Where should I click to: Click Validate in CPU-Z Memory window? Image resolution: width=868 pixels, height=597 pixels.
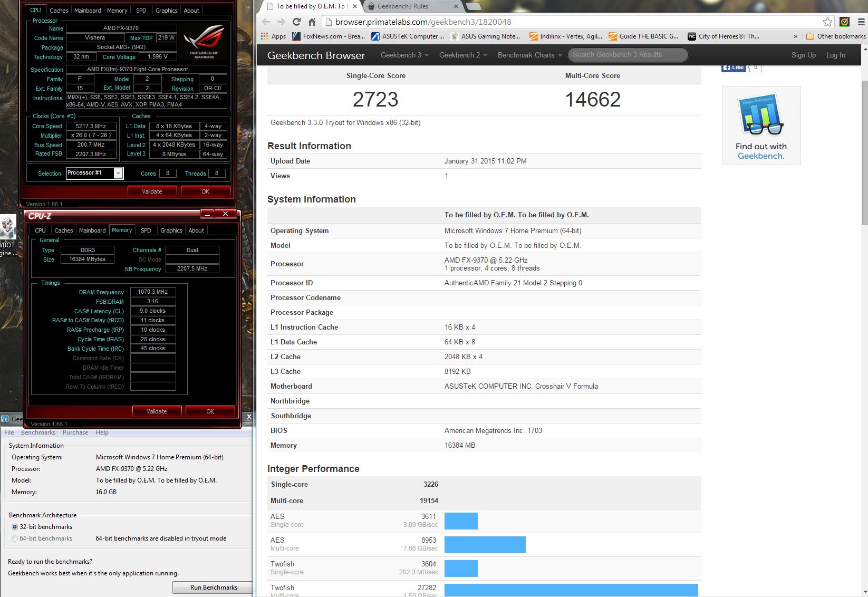(x=157, y=411)
